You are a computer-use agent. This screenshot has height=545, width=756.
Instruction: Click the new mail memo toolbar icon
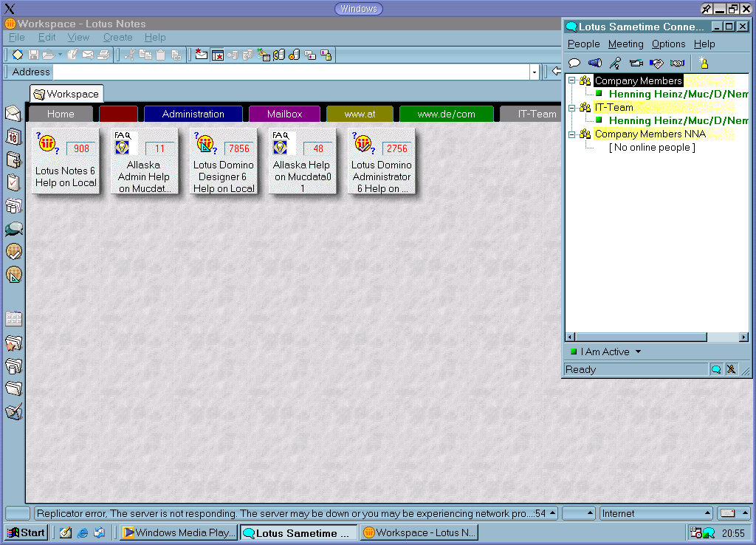[201, 55]
